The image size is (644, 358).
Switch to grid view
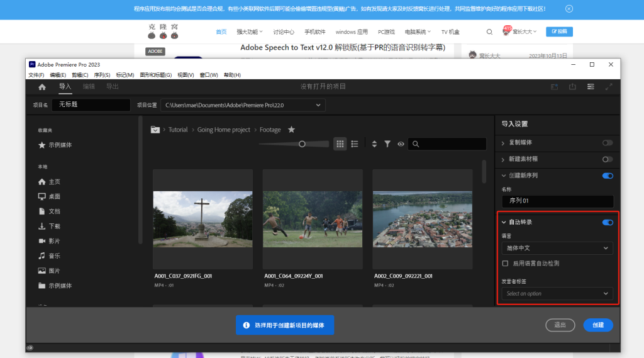[340, 144]
